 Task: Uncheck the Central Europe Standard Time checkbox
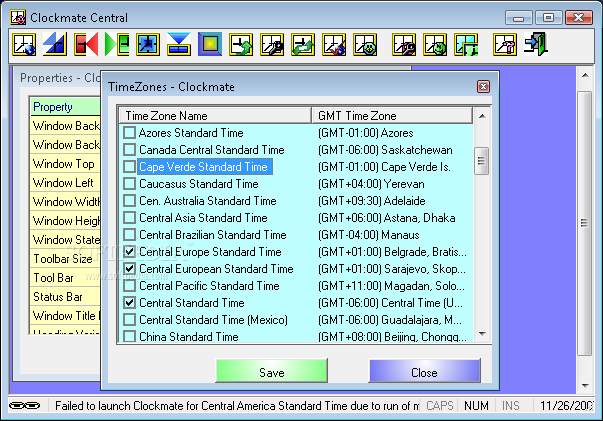coord(130,251)
